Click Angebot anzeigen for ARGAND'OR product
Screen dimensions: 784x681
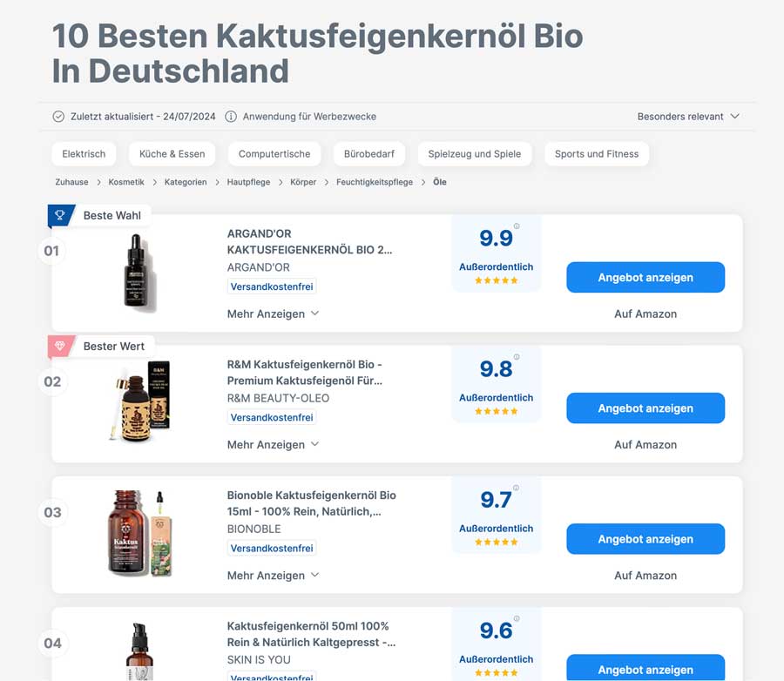click(645, 278)
